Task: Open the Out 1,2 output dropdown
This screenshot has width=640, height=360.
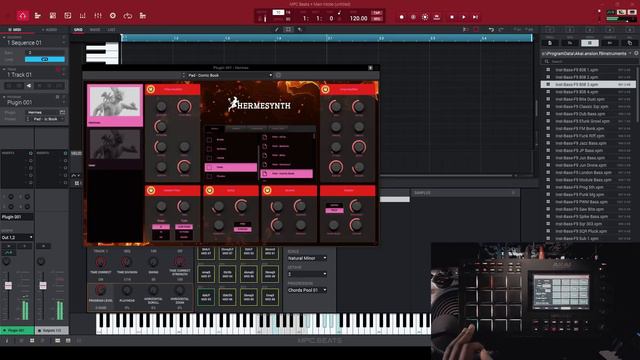Action: coord(17,238)
